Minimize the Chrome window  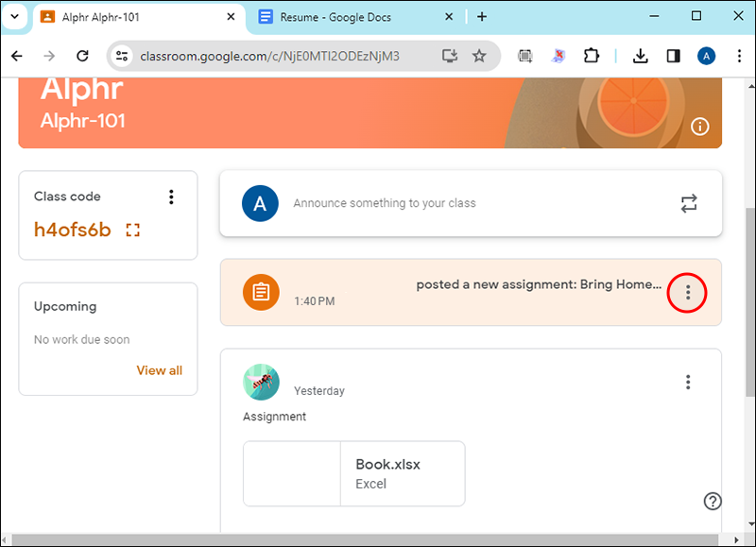point(654,16)
